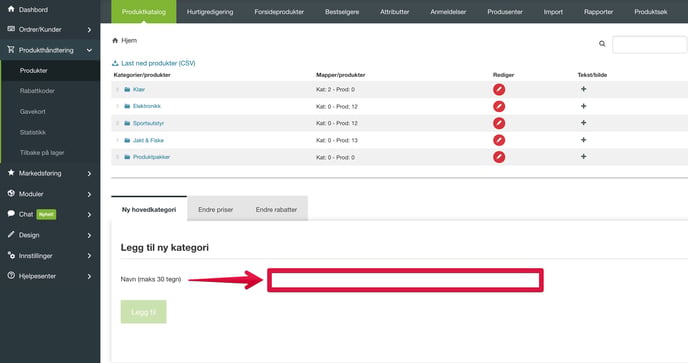Expand the Markedsføring menu chevron
The width and height of the screenshot is (688, 363).
pyautogui.click(x=89, y=174)
